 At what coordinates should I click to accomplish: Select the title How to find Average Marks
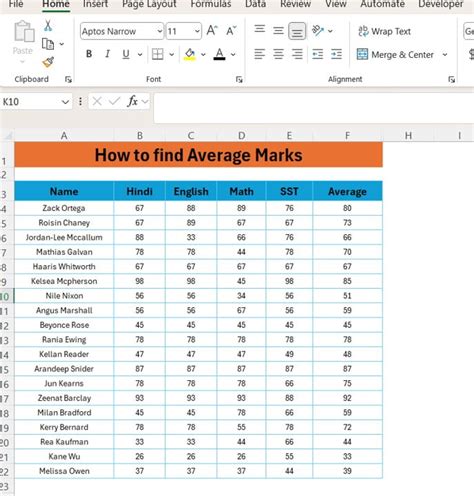pos(198,155)
